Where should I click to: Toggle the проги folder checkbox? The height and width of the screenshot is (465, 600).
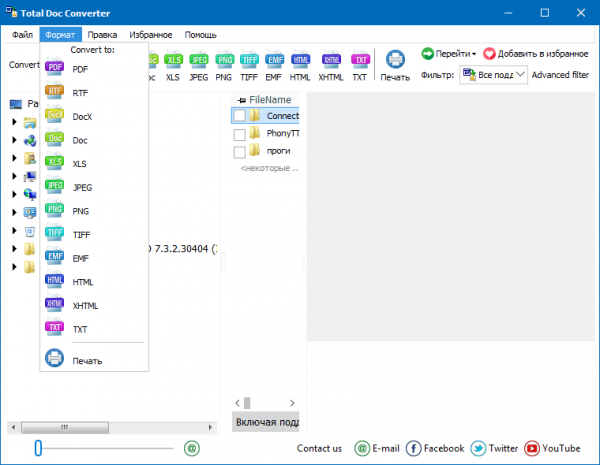coord(239,152)
